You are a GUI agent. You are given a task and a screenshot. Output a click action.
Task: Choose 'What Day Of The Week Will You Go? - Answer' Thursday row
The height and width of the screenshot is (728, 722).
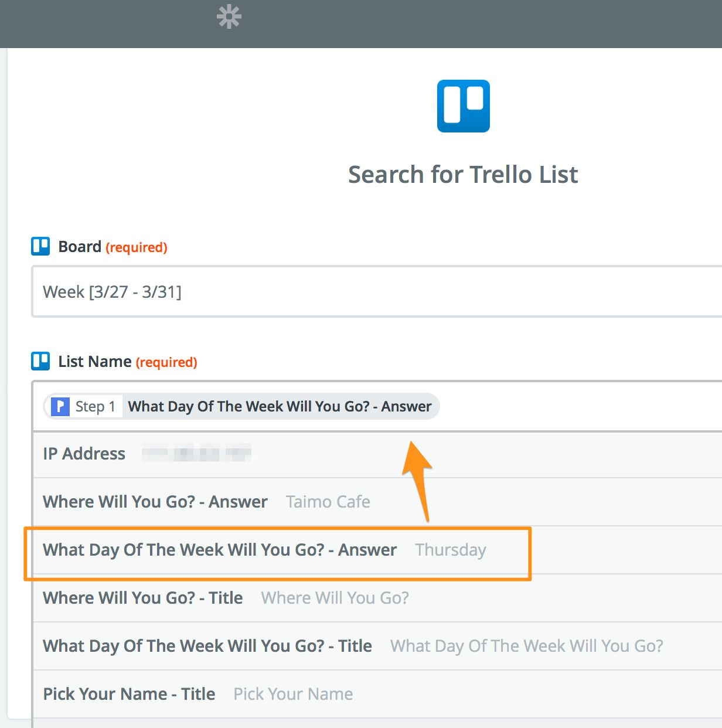pos(377,550)
